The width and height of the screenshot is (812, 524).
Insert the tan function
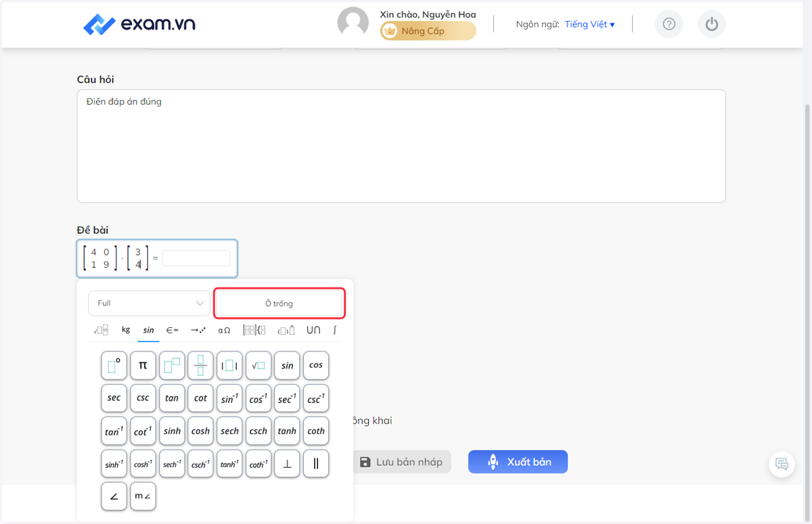point(172,398)
